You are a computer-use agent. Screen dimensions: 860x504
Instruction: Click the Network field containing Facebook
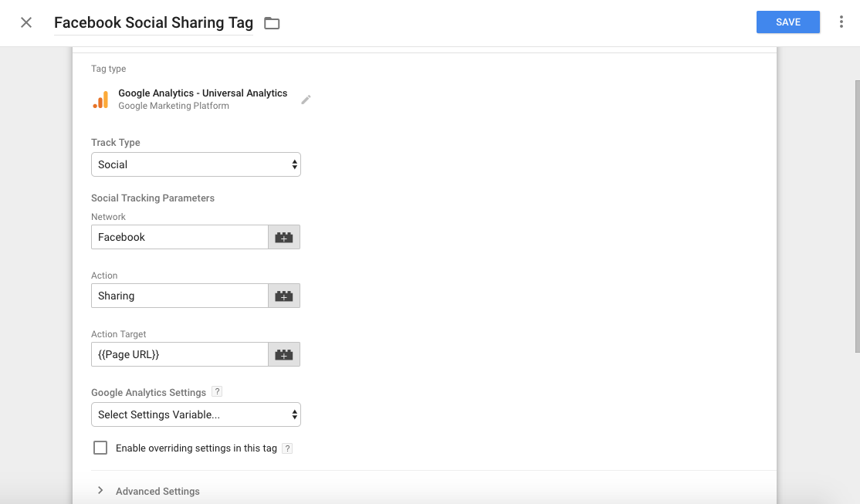(x=180, y=237)
